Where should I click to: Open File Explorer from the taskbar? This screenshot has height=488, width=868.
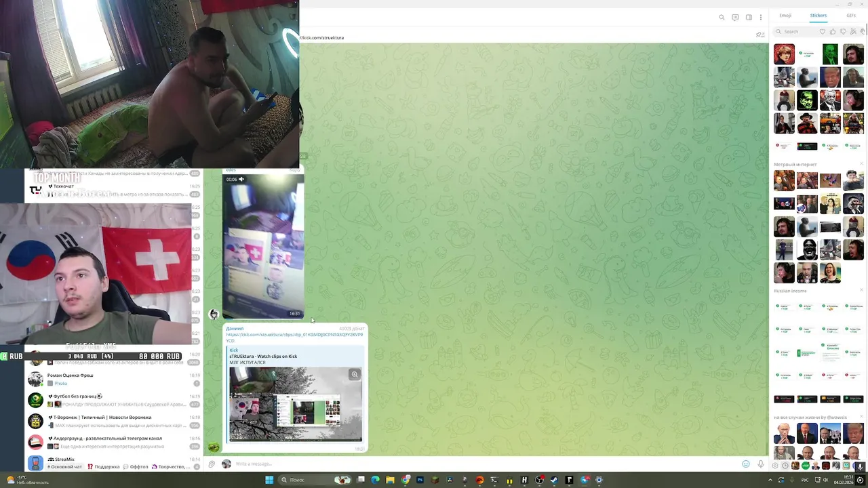(390, 480)
